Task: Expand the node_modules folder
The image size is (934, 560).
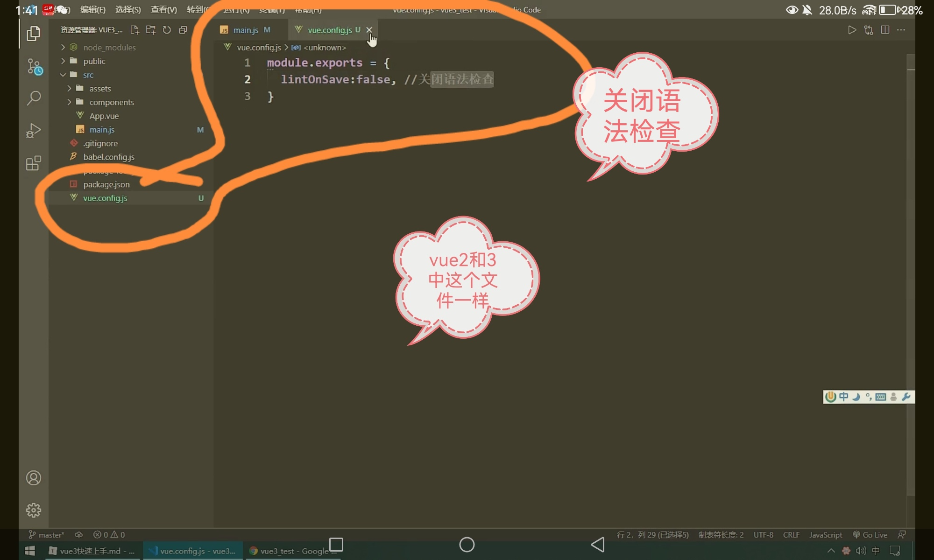Action: click(109, 47)
